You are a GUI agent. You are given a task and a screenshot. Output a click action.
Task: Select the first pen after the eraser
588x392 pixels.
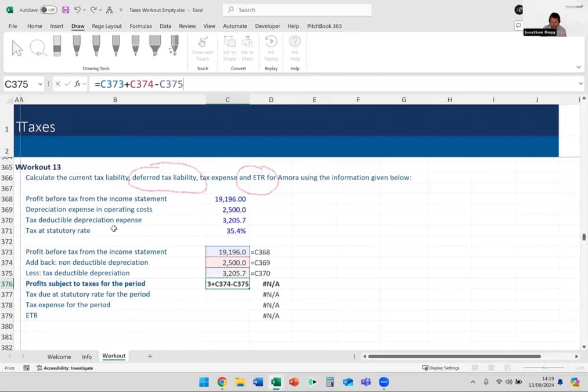pyautogui.click(x=77, y=46)
